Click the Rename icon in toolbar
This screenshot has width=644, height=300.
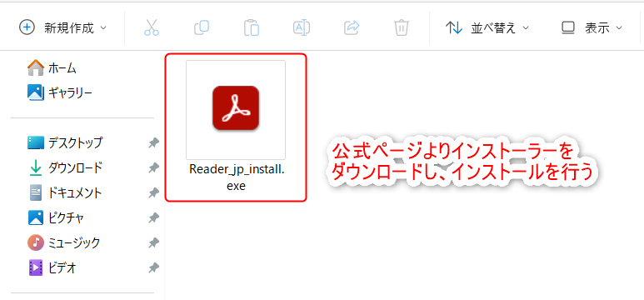302,28
